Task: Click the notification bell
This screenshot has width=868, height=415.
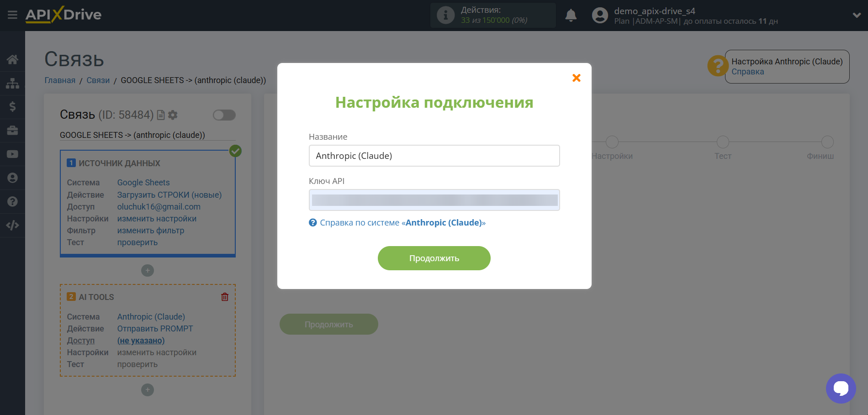Action: 571,15
